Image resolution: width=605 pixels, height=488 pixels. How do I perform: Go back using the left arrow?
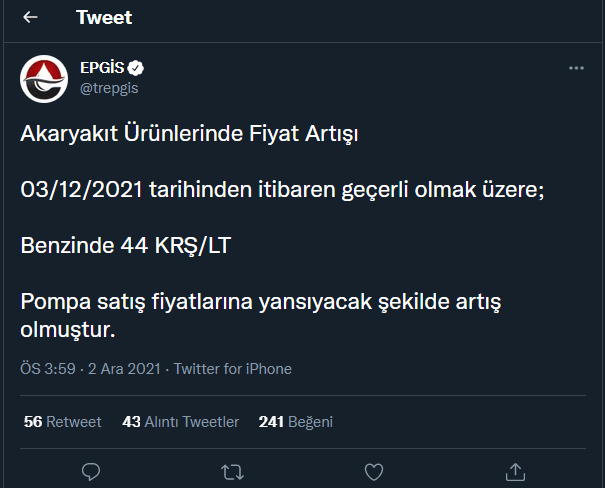point(30,18)
